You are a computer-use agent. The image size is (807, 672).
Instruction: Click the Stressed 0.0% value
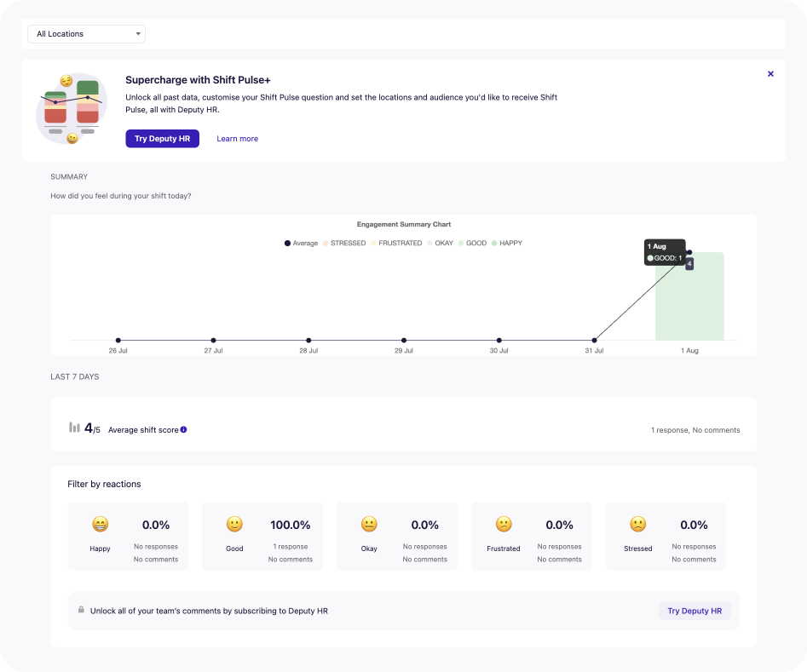[x=694, y=525]
